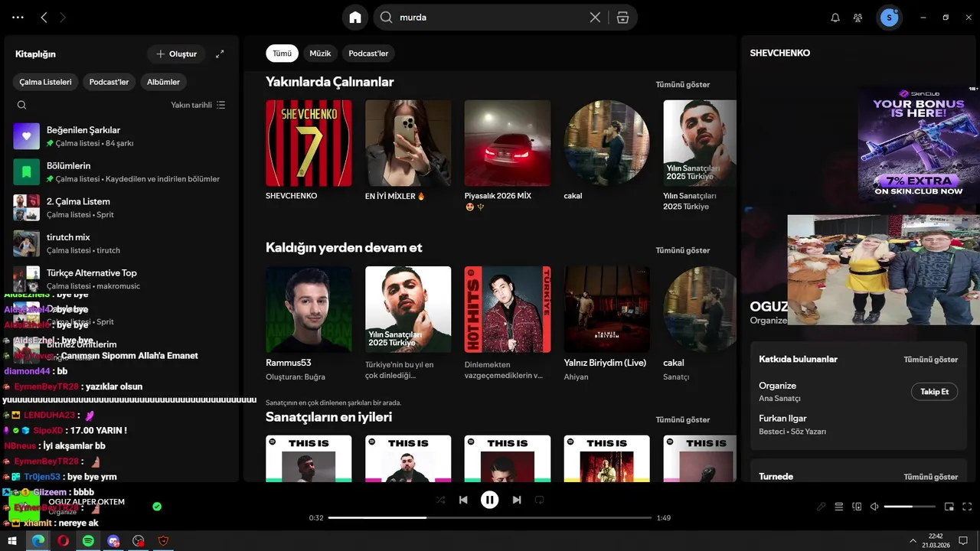Open the mini player icon
This screenshot has height=551, width=980.
949,507
